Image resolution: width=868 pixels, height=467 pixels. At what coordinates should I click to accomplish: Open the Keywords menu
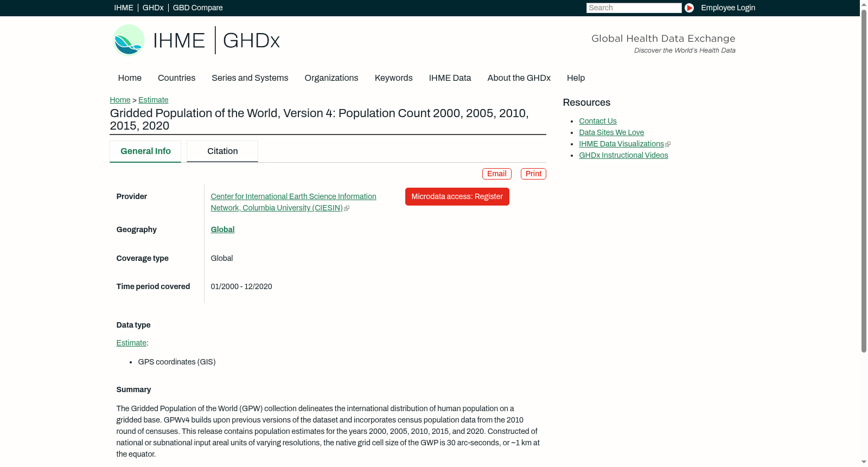[x=394, y=78]
